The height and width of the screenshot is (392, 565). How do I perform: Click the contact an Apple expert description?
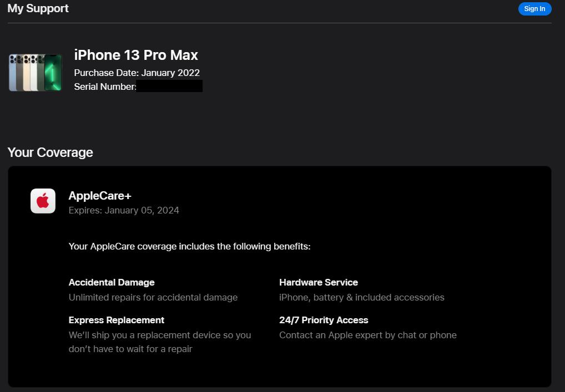367,335
